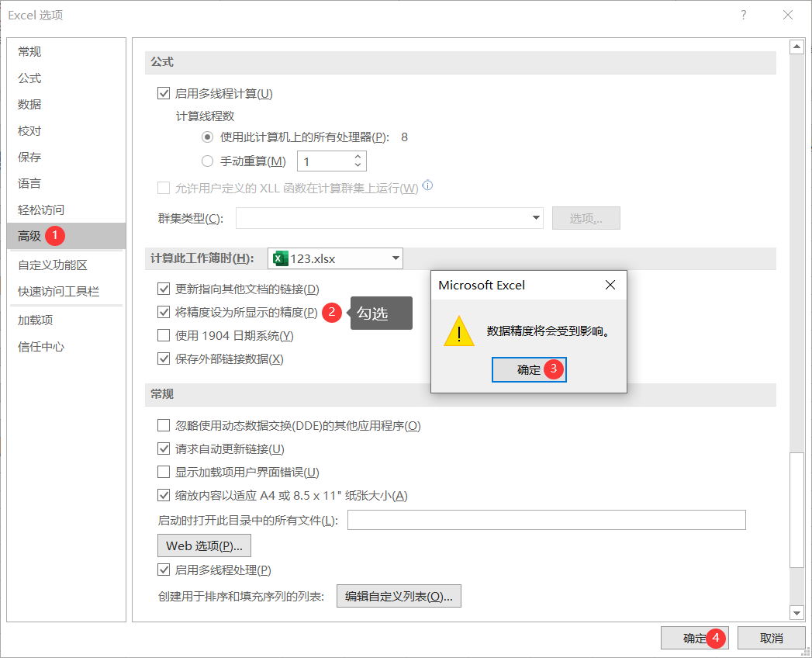Confirm the precision warning with 确定
812x658 pixels.
[x=529, y=369]
